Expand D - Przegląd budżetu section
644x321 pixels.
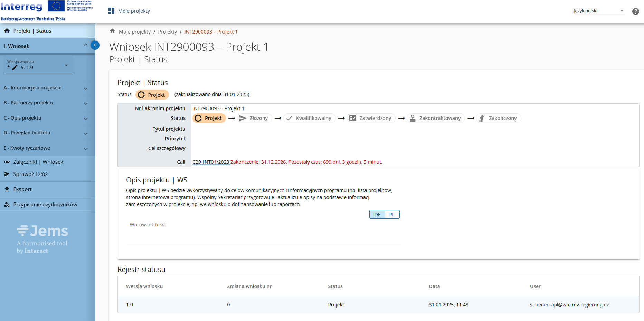point(46,133)
